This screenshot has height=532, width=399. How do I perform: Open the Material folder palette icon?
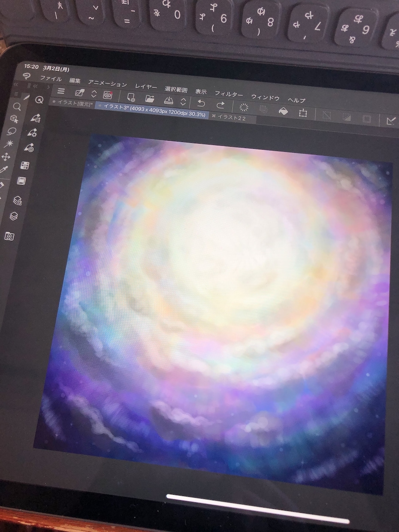pyautogui.click(x=9, y=236)
